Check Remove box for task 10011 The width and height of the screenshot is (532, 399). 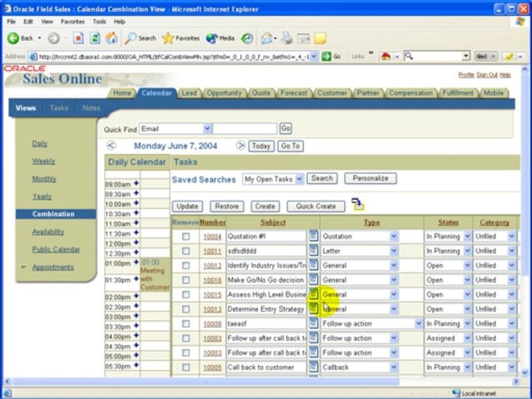[186, 250]
